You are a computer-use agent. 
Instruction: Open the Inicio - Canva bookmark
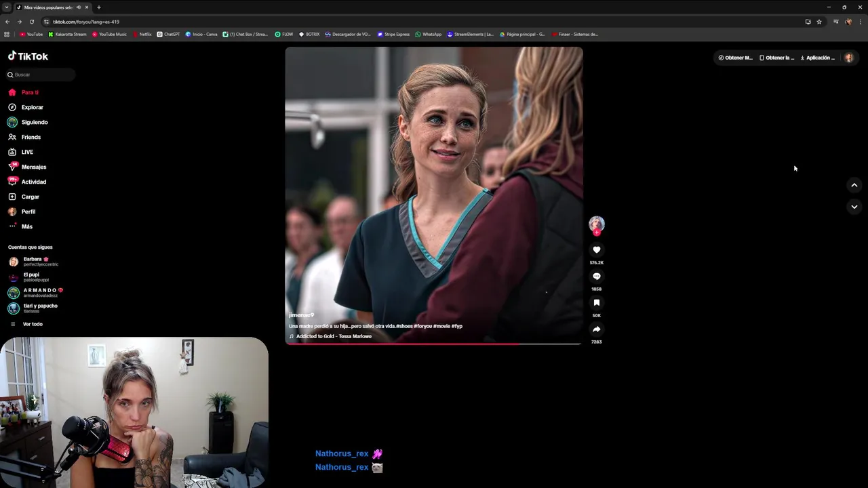click(x=201, y=35)
